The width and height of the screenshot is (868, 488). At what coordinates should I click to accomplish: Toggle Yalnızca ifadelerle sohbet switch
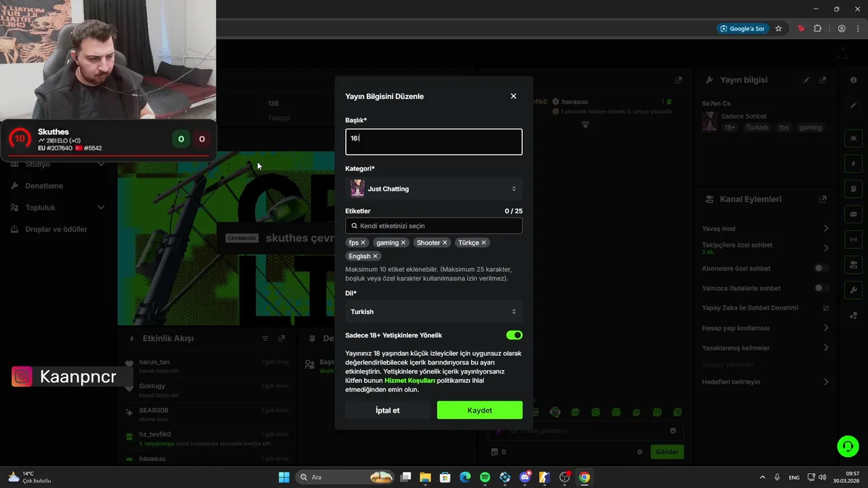click(x=821, y=288)
